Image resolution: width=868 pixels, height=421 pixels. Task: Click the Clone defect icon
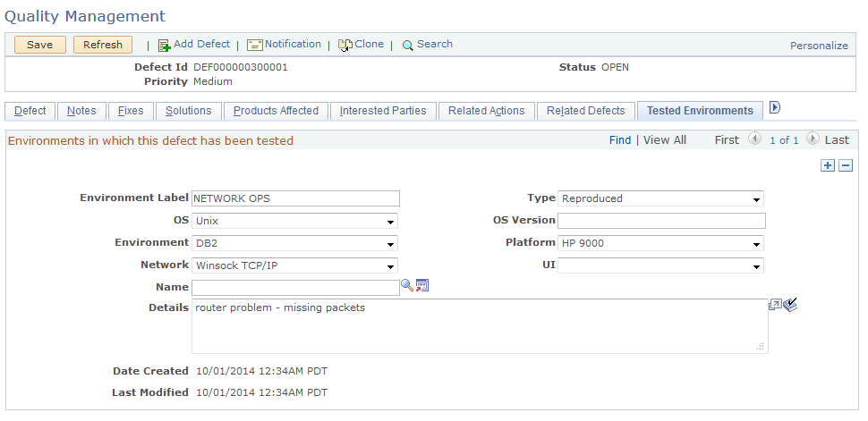[345, 46]
